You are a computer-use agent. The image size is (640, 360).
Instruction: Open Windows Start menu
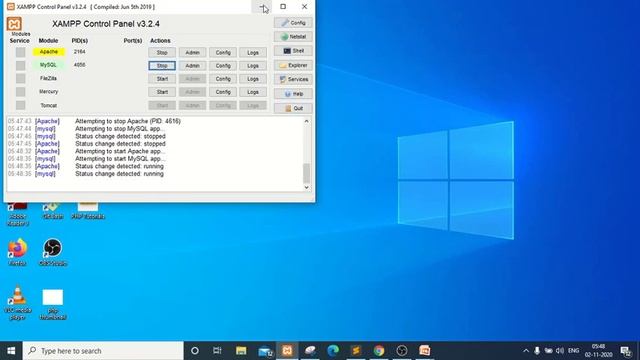11,351
